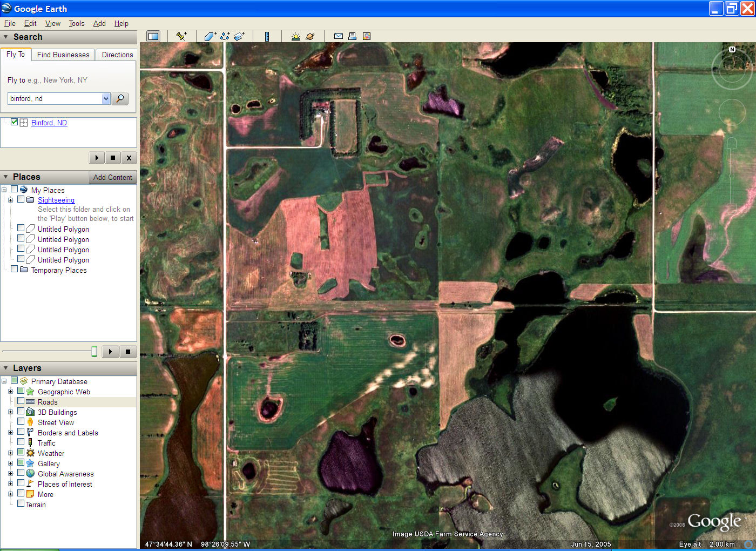Viewport: 756px width, 551px height.
Task: Click the Traffic layer icon
Action: point(30,442)
